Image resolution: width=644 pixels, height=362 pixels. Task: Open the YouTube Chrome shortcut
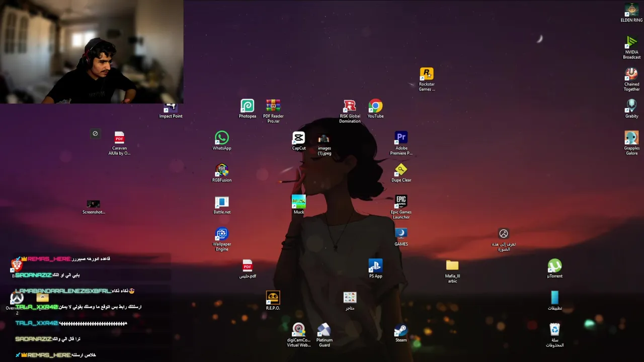tap(375, 109)
